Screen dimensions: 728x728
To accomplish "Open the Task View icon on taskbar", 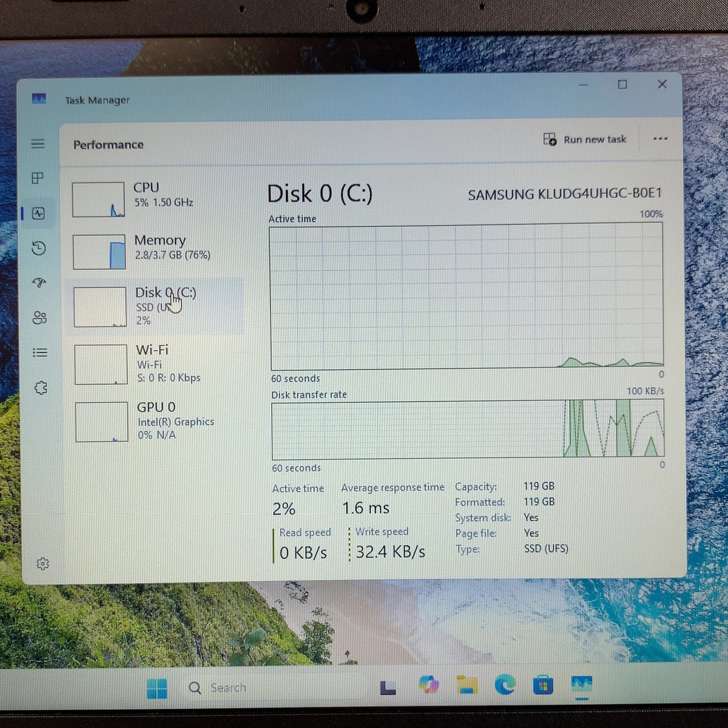I will [x=388, y=687].
